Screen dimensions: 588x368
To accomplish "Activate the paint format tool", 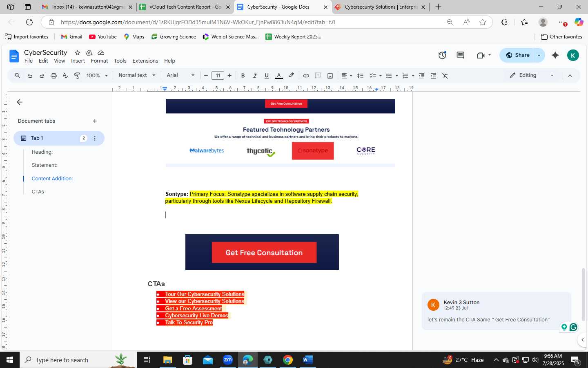I will tap(77, 76).
